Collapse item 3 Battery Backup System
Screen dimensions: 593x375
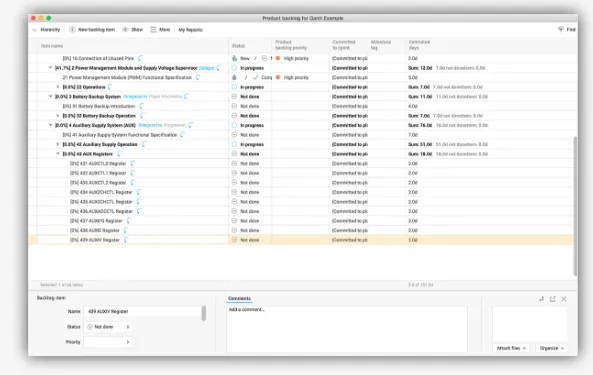click(50, 96)
